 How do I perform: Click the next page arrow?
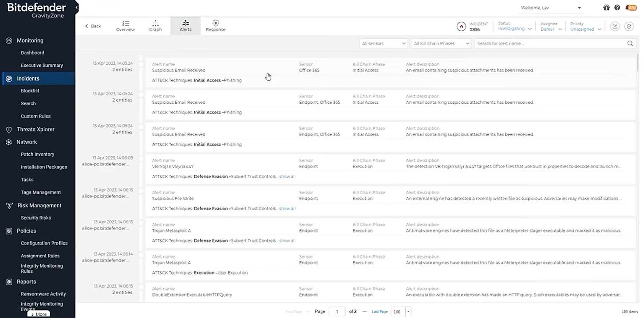tap(364, 312)
